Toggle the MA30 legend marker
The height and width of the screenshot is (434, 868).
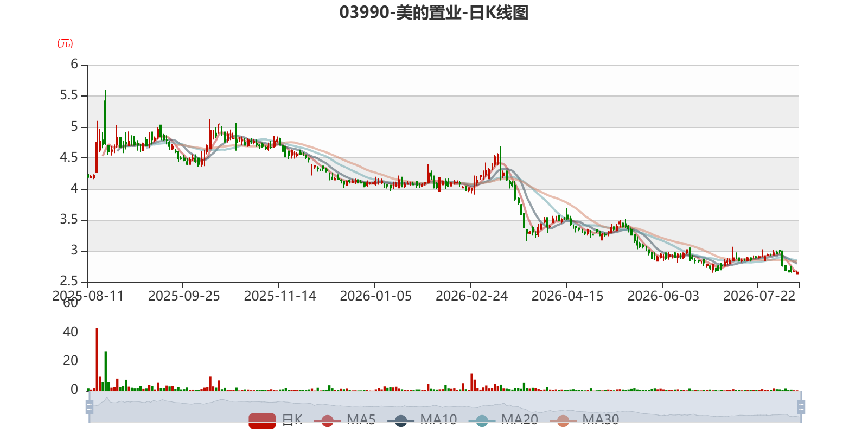[x=563, y=420]
